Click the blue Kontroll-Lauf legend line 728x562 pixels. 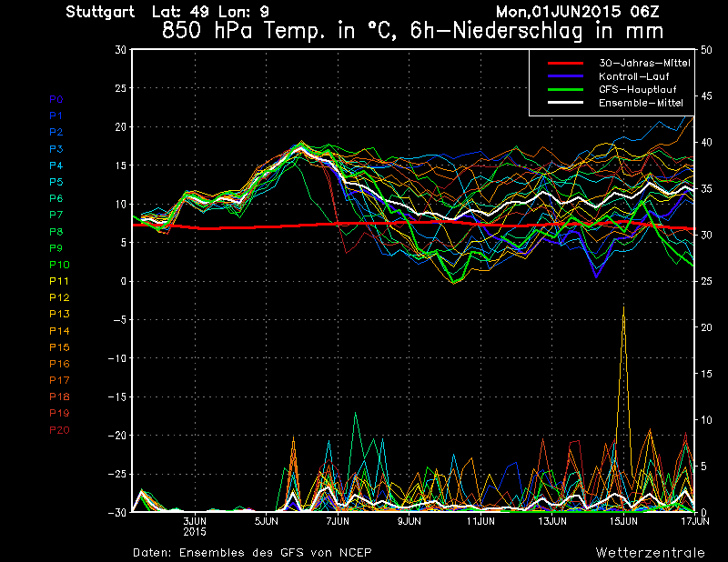tap(565, 76)
